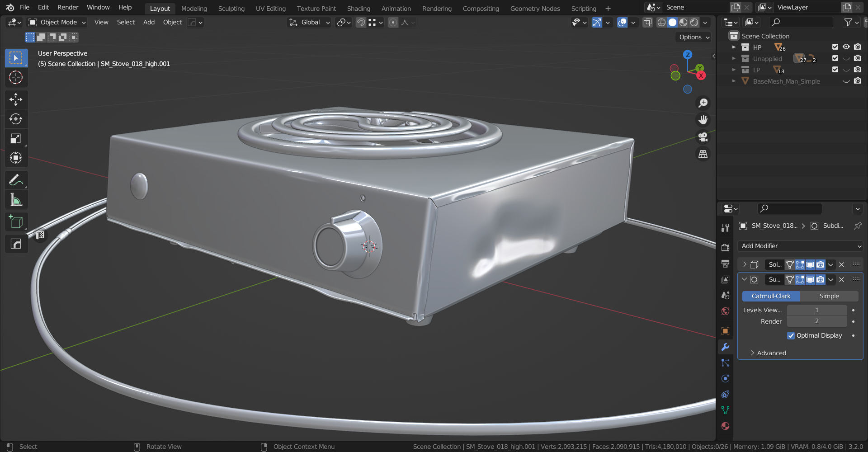868x452 pixels.
Task: Select the Move tool in the toolbar
Action: click(x=16, y=99)
